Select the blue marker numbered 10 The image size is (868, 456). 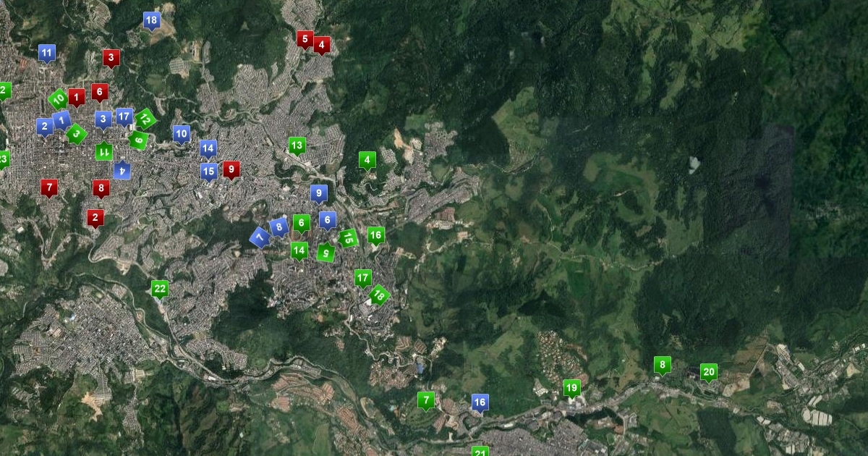[x=181, y=133]
